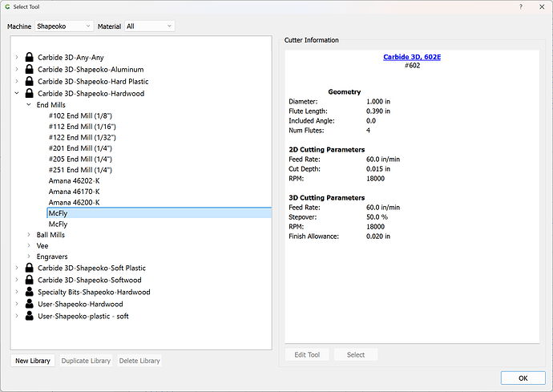Viewport: 553px width, 392px height.
Task: Click the Edit Tool button
Action: click(x=307, y=354)
